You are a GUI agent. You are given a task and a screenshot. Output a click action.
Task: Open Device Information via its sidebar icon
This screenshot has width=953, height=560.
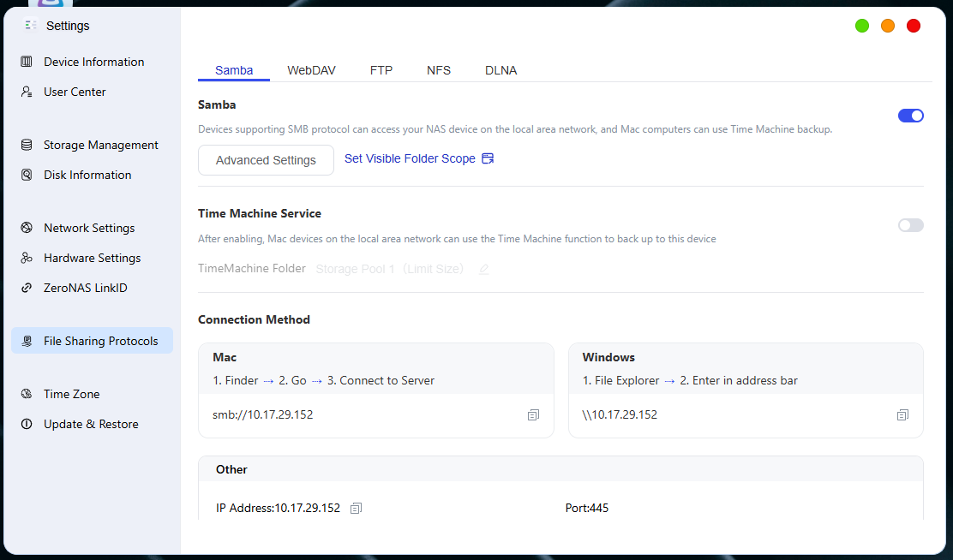(x=27, y=62)
